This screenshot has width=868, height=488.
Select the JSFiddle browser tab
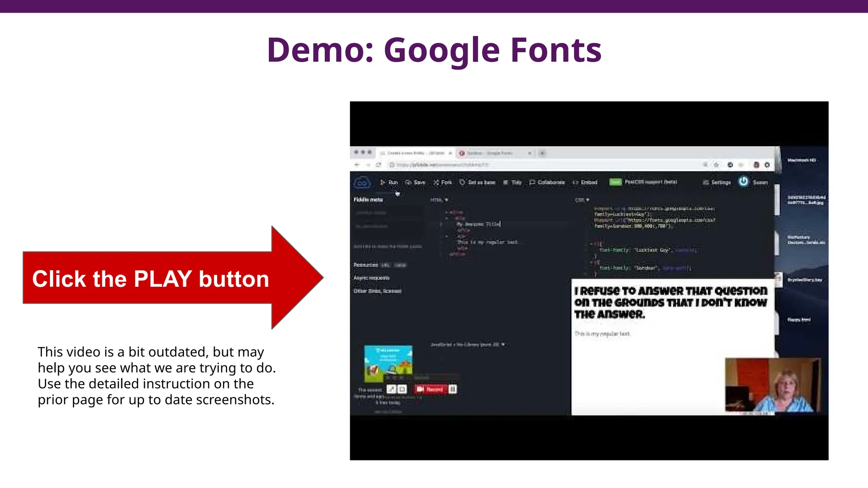415,153
